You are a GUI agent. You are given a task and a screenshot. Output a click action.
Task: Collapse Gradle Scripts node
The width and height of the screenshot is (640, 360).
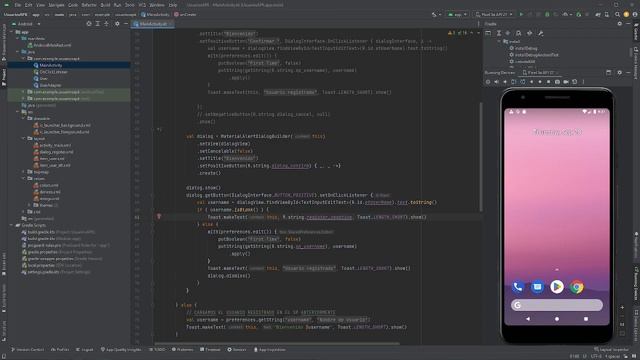12,225
